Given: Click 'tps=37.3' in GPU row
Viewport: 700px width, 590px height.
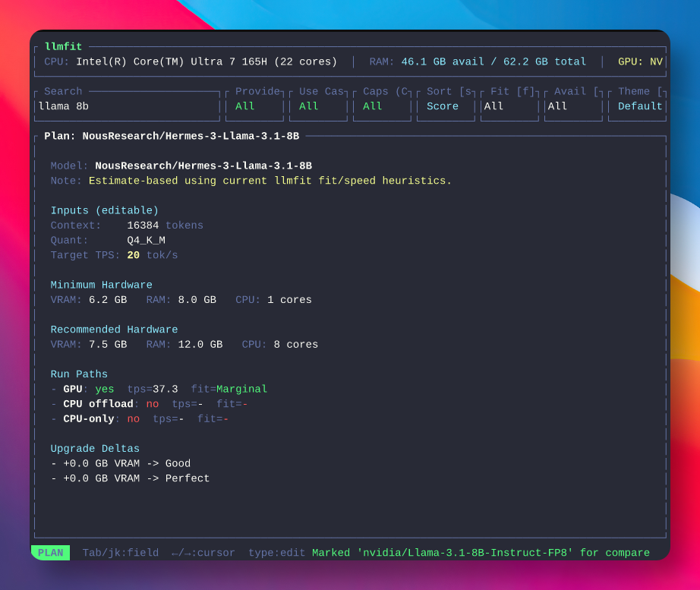Looking at the screenshot, I should pyautogui.click(x=153, y=389).
